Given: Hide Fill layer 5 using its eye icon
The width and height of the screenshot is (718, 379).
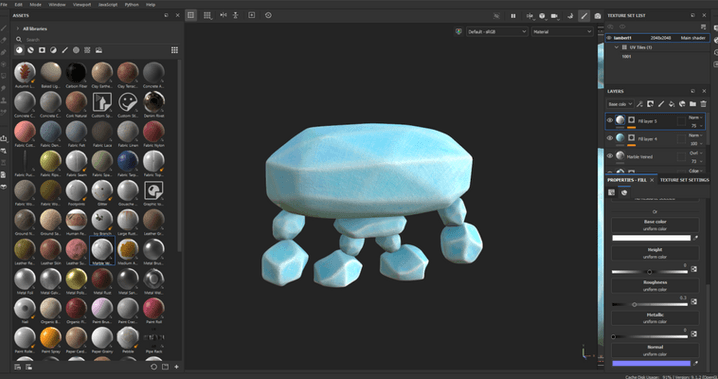Looking at the screenshot, I should [x=610, y=120].
